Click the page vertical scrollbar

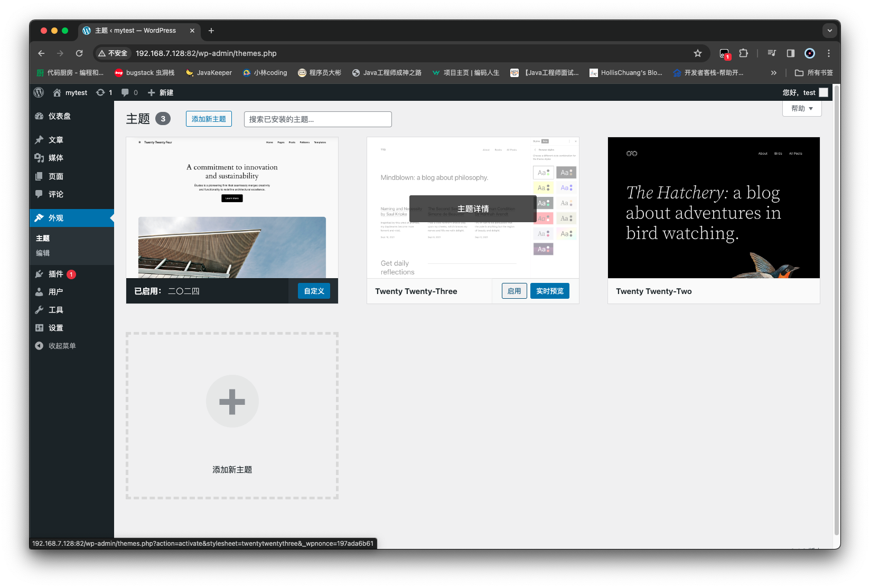pyautogui.click(x=836, y=309)
